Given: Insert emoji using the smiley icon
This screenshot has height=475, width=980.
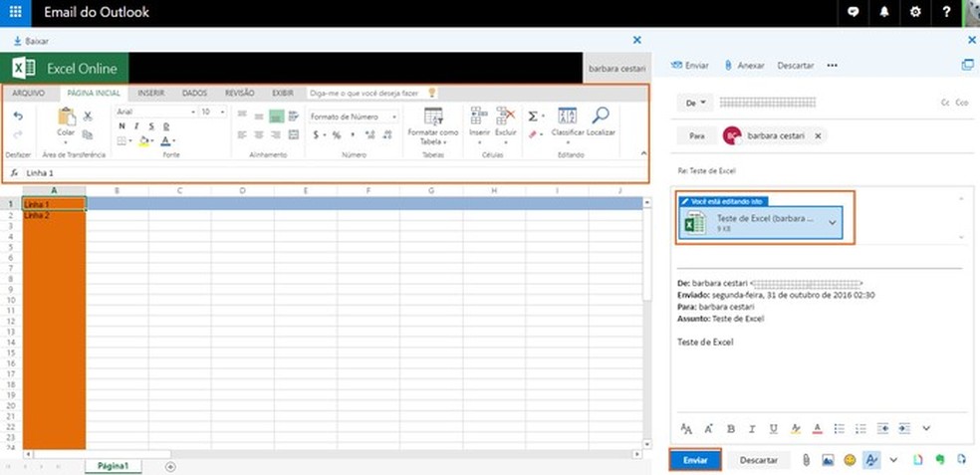Looking at the screenshot, I should click(850, 460).
